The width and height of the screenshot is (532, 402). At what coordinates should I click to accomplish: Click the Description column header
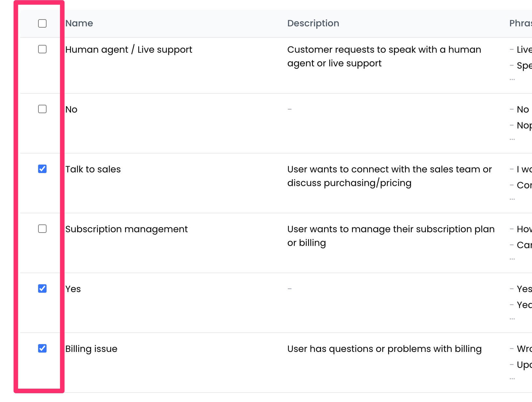tap(313, 23)
